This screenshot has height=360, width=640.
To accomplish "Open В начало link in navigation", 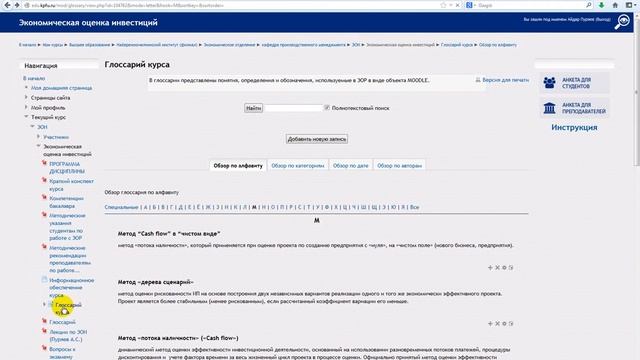I will click(34, 78).
